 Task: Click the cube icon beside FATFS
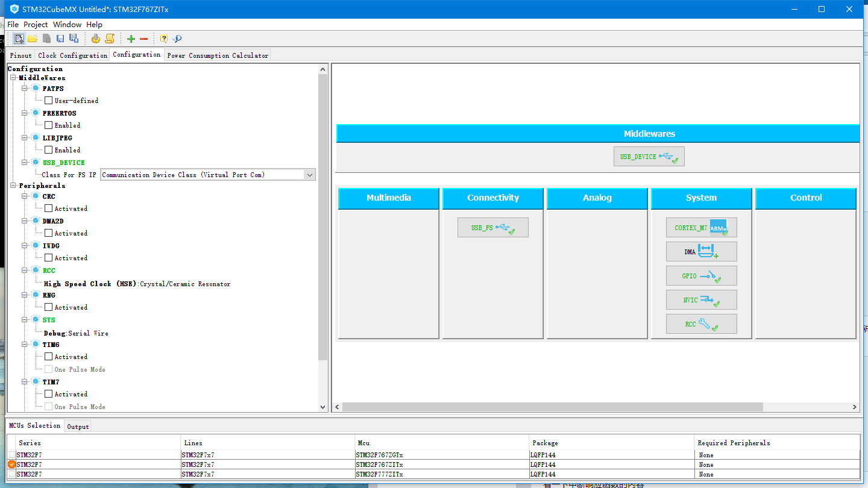click(x=36, y=88)
